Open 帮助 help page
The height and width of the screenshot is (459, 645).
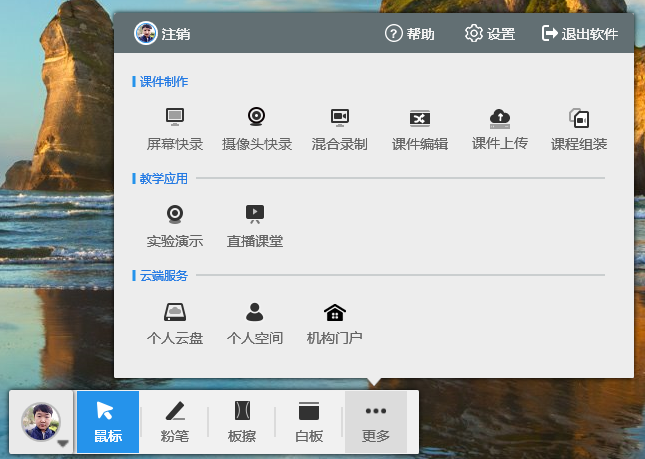coord(409,34)
